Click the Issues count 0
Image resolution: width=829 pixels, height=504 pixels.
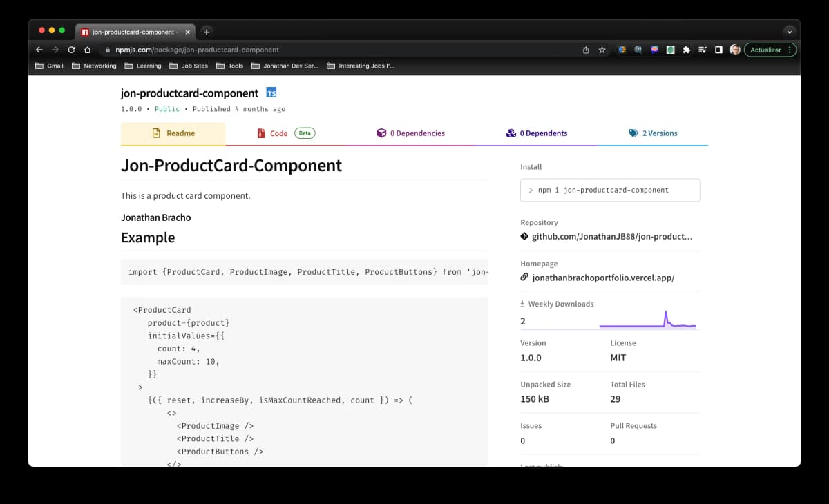[x=522, y=440]
